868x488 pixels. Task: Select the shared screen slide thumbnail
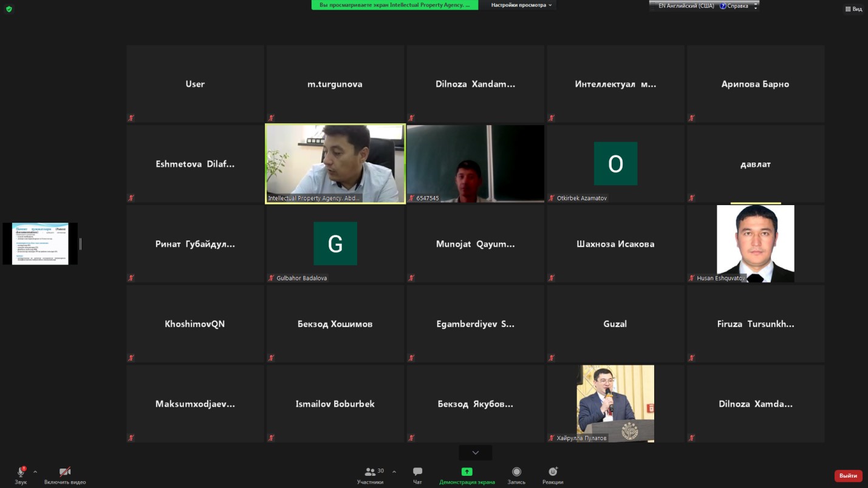click(x=40, y=243)
